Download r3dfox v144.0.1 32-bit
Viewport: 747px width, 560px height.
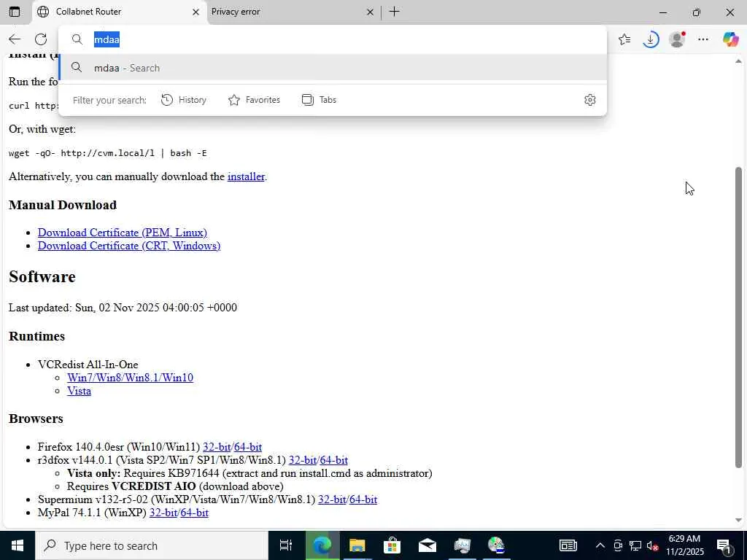click(x=303, y=460)
